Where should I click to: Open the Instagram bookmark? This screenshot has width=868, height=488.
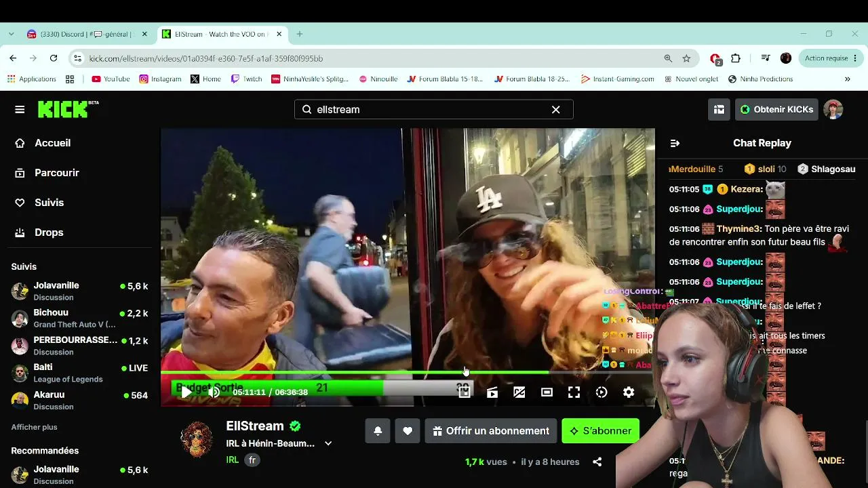[160, 79]
